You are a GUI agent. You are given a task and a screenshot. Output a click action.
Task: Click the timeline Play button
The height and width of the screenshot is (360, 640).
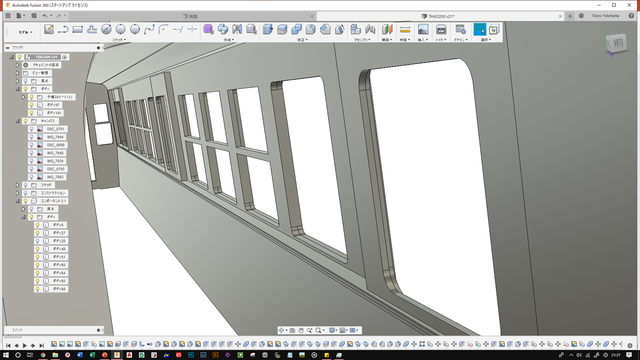tap(24, 345)
